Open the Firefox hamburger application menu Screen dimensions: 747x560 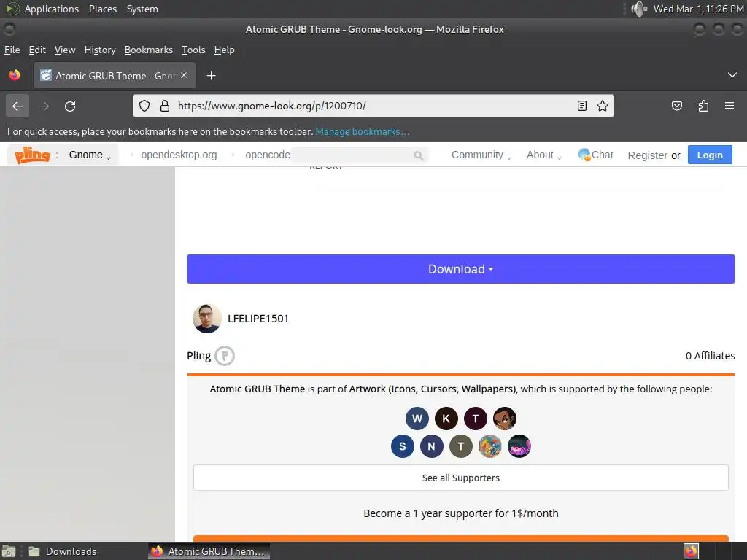point(729,106)
